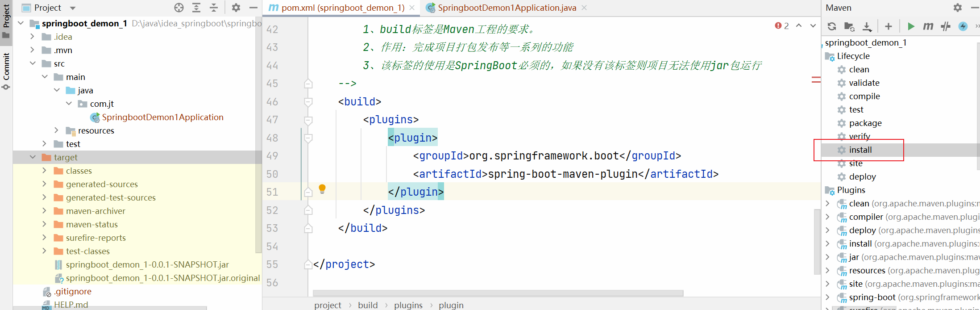Fold the plugin tag at line 48
Image resolution: width=980 pixels, height=310 pixels.
pyautogui.click(x=308, y=138)
